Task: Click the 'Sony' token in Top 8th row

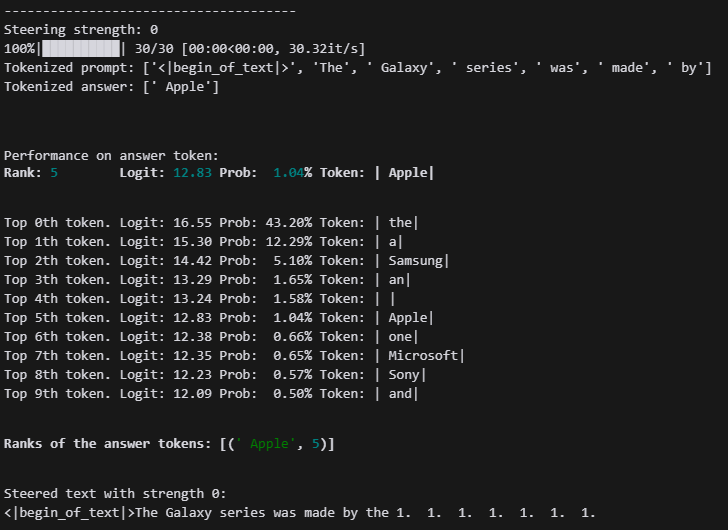Action: point(404,375)
